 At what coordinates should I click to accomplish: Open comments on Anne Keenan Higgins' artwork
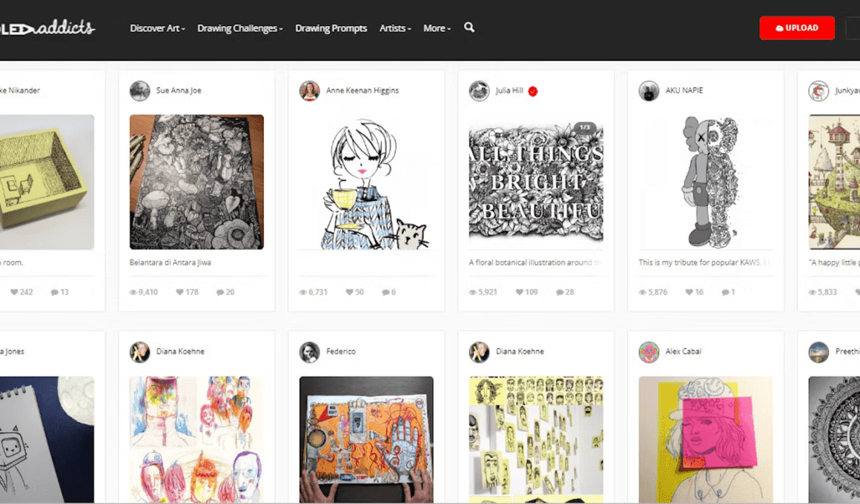click(386, 292)
